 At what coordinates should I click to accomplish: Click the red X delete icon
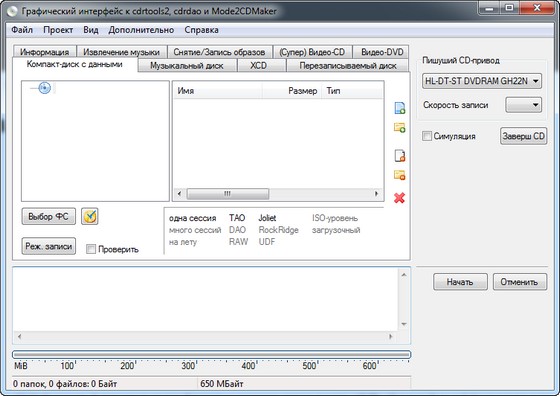coord(399,198)
